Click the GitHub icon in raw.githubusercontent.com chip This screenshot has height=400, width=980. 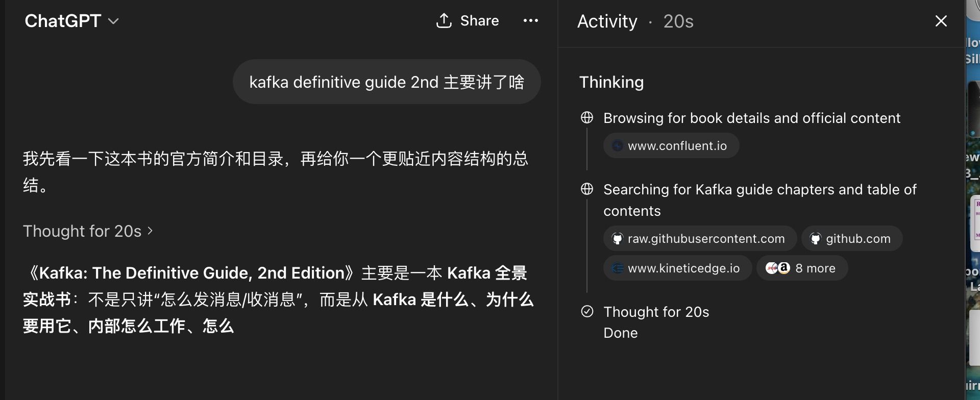click(618, 239)
